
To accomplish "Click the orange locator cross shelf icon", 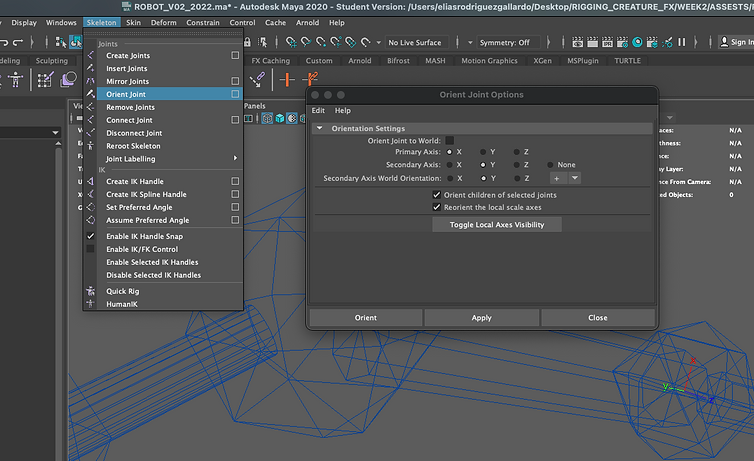I will click(x=287, y=79).
